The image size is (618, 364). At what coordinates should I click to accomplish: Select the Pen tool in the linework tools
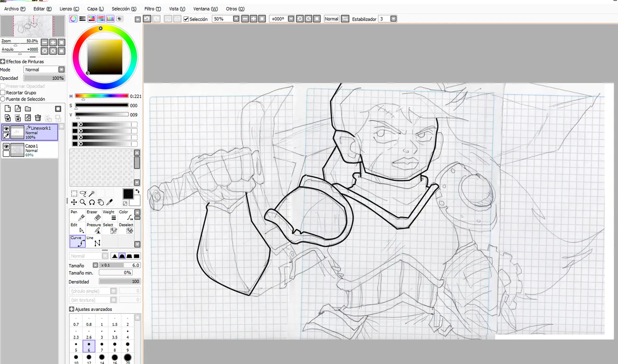[77, 215]
